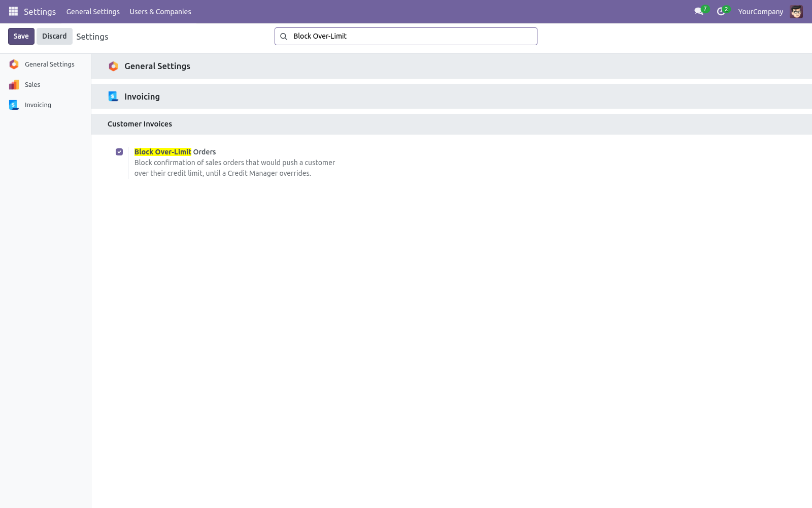Open the Users & Companies menu
This screenshot has width=812, height=508.
(x=160, y=12)
